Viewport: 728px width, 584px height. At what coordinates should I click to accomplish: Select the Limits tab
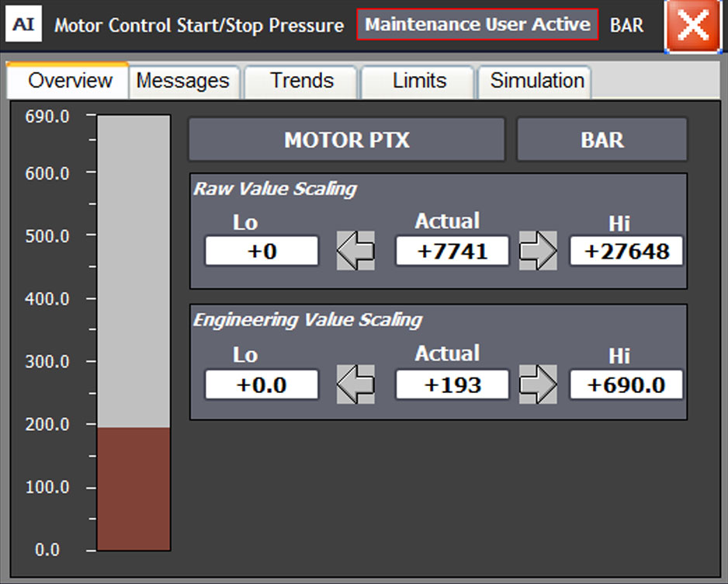pyautogui.click(x=418, y=81)
